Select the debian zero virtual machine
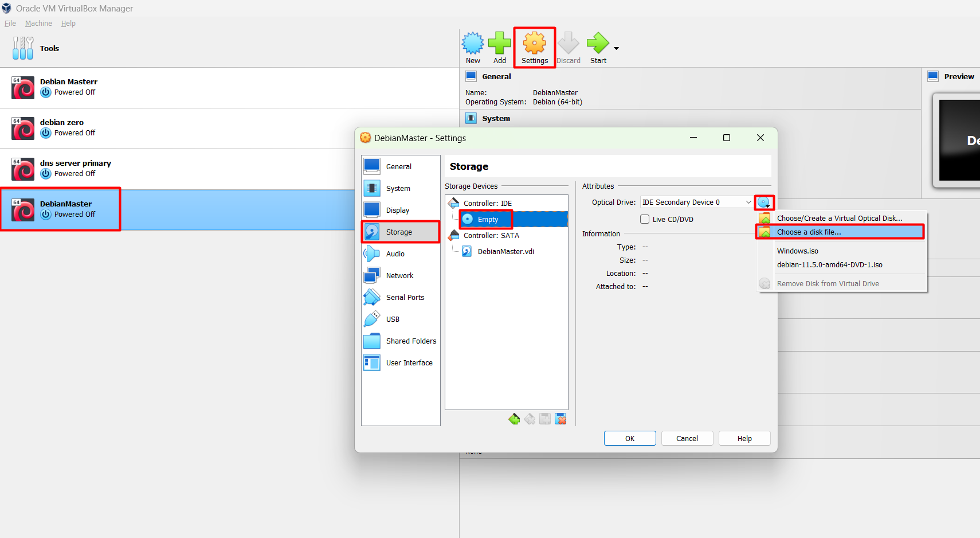The height and width of the screenshot is (538, 980). pyautogui.click(x=229, y=128)
